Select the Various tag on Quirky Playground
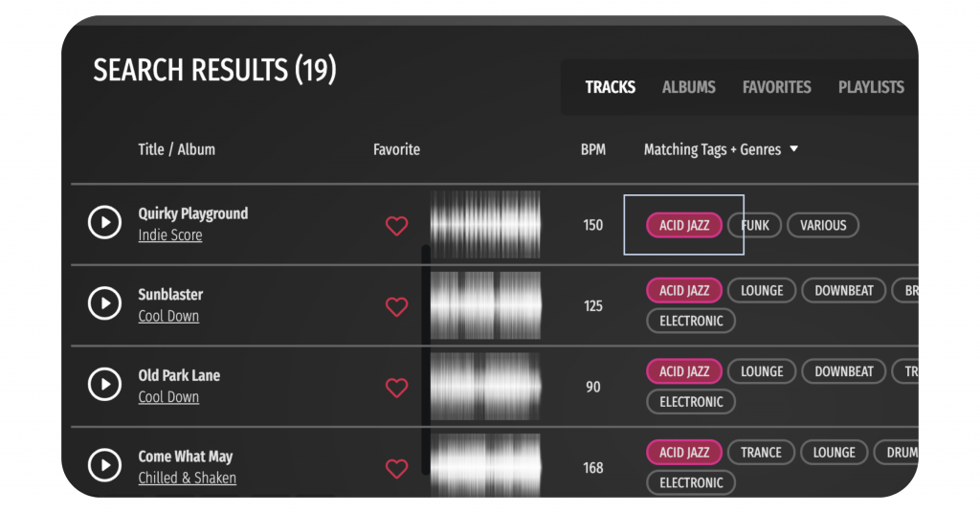 (x=823, y=225)
